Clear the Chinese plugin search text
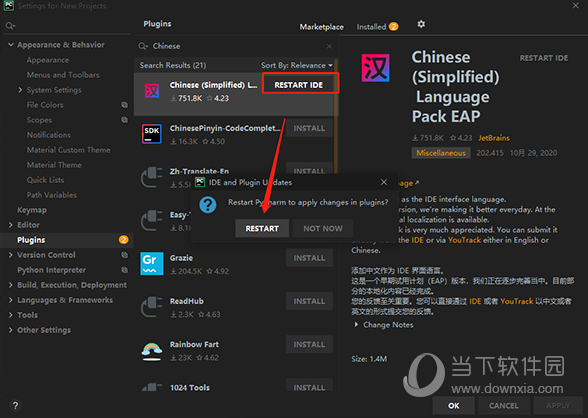This screenshot has height=418, width=588. point(329,46)
